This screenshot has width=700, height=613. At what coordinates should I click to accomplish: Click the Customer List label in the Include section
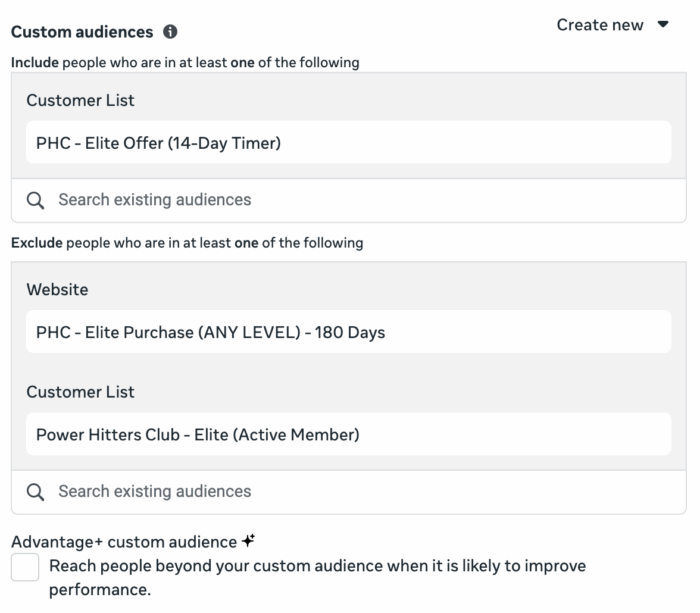(80, 101)
